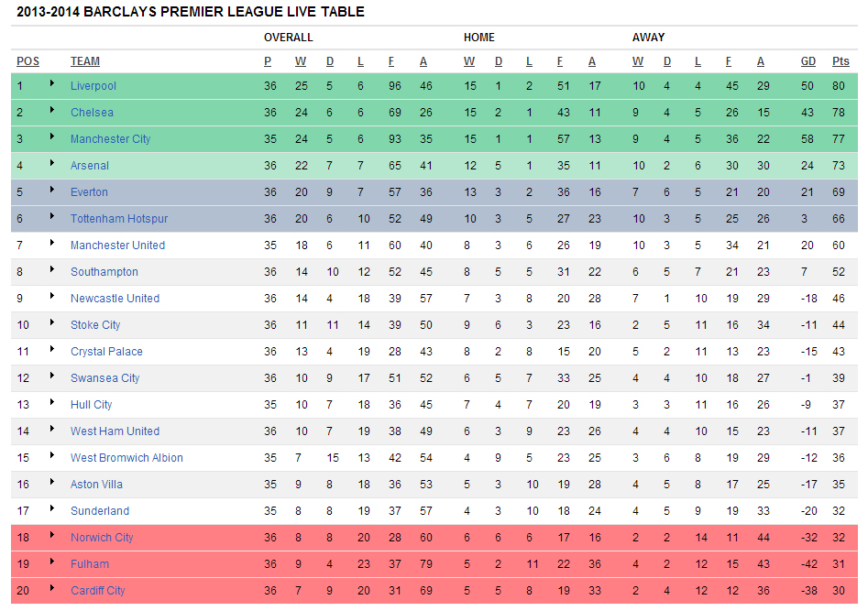Viewport: 868px width, 611px height.
Task: Click the Pts column header
Action: click(841, 61)
